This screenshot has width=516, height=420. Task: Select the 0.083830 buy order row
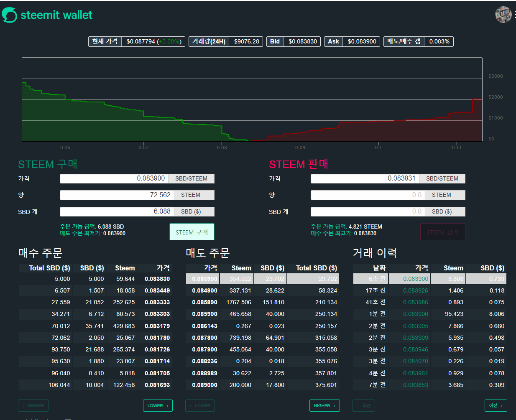click(95, 279)
